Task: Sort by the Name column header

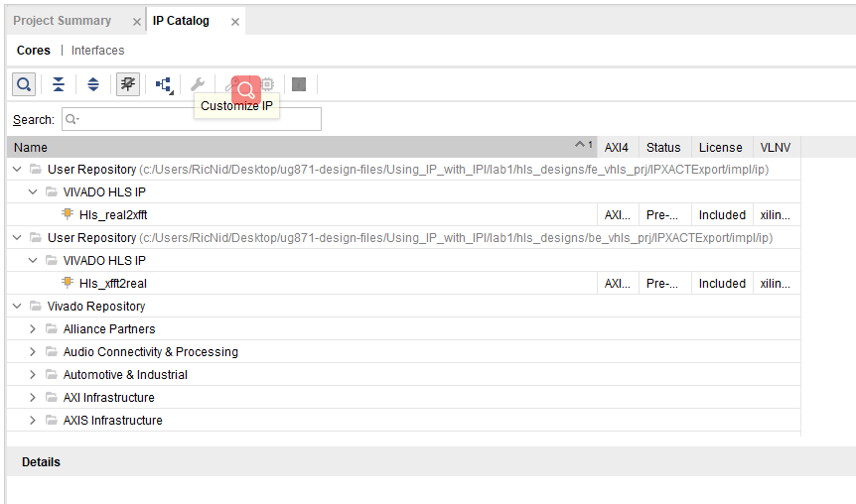Action: 302,147
